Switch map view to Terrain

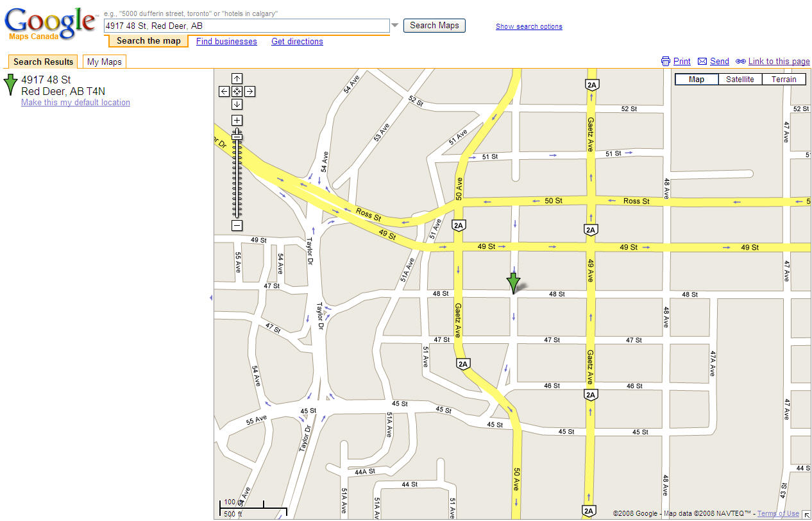click(784, 80)
